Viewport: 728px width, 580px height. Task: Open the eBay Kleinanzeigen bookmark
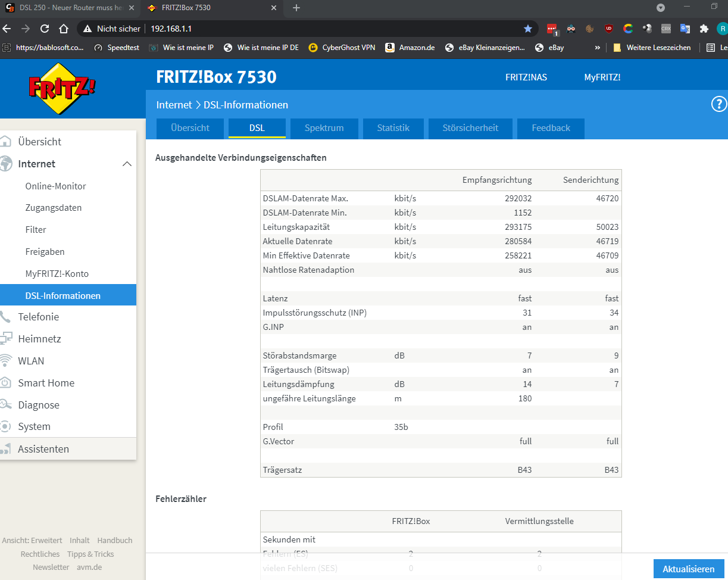pyautogui.click(x=485, y=48)
